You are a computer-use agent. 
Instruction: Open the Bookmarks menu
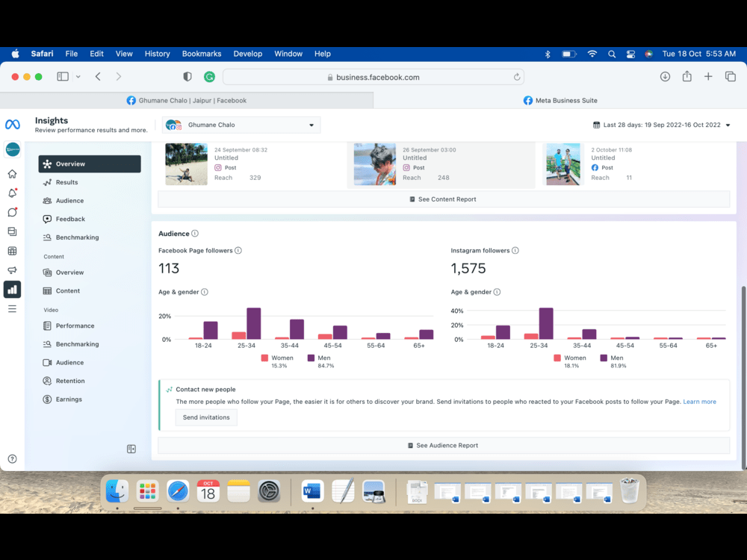202,54
